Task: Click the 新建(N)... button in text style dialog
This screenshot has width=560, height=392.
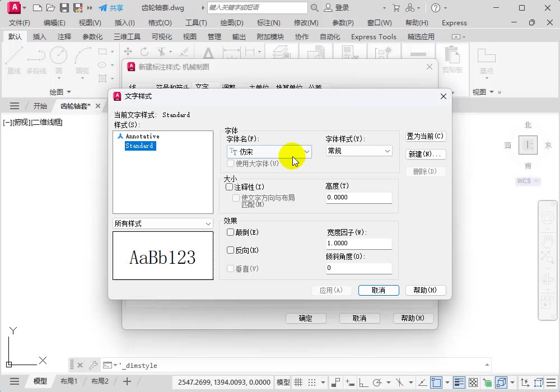Action: pos(426,154)
